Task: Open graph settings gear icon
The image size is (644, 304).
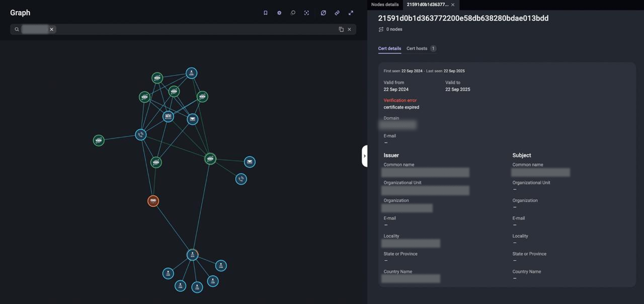Action: (279, 13)
